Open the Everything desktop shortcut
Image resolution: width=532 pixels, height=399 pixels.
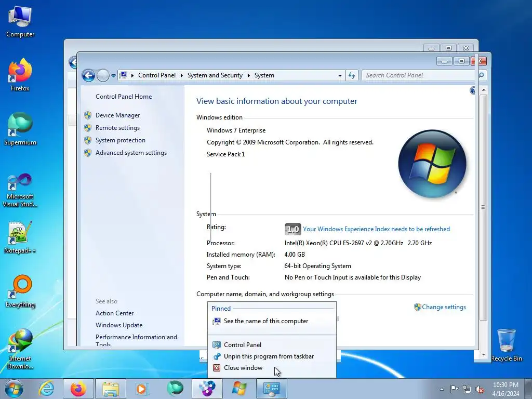pos(20,291)
